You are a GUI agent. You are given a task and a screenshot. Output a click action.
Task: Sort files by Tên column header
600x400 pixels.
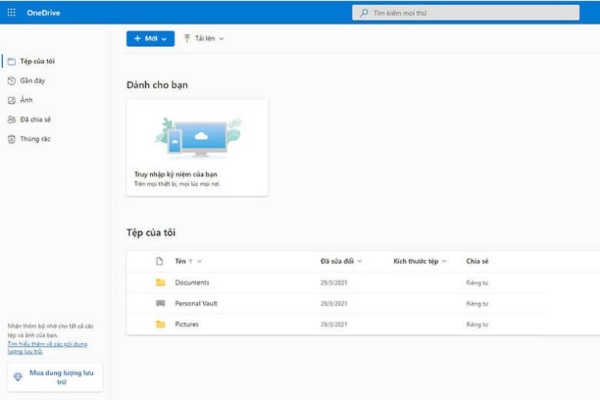pyautogui.click(x=182, y=261)
